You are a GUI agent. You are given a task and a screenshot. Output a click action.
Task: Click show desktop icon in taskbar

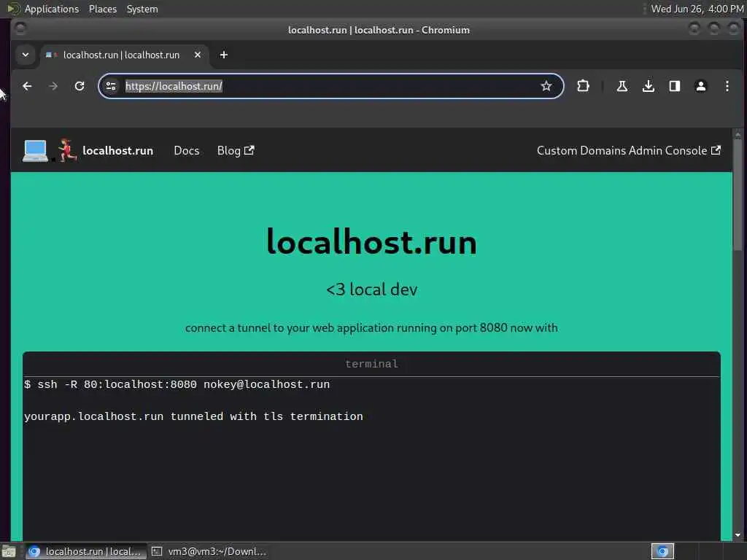[9, 551]
